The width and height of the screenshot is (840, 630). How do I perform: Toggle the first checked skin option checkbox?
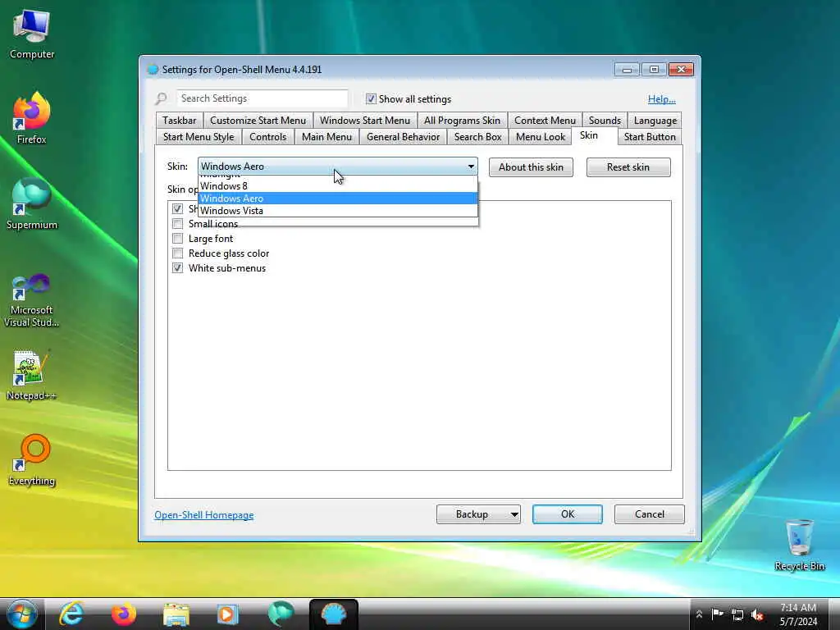point(177,208)
